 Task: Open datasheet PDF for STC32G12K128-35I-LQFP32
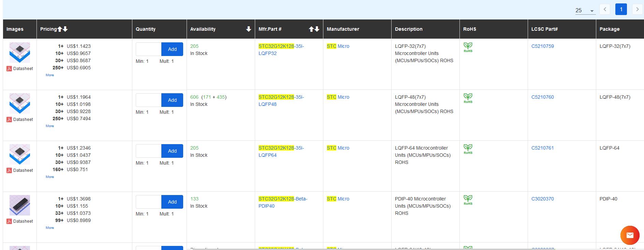tap(20, 69)
